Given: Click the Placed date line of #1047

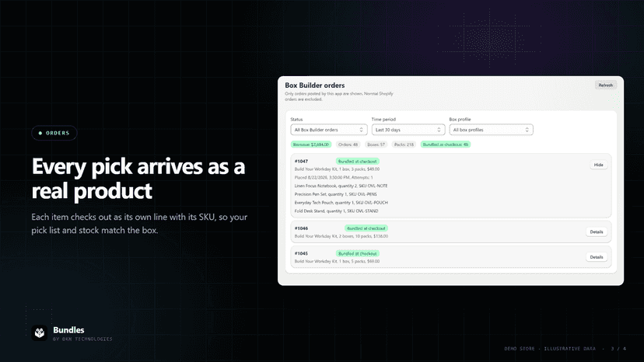Looking at the screenshot, I should tap(334, 177).
